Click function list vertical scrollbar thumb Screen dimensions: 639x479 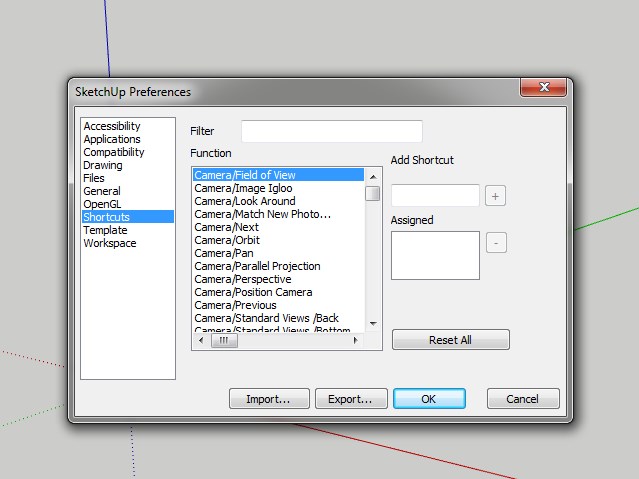tap(372, 194)
